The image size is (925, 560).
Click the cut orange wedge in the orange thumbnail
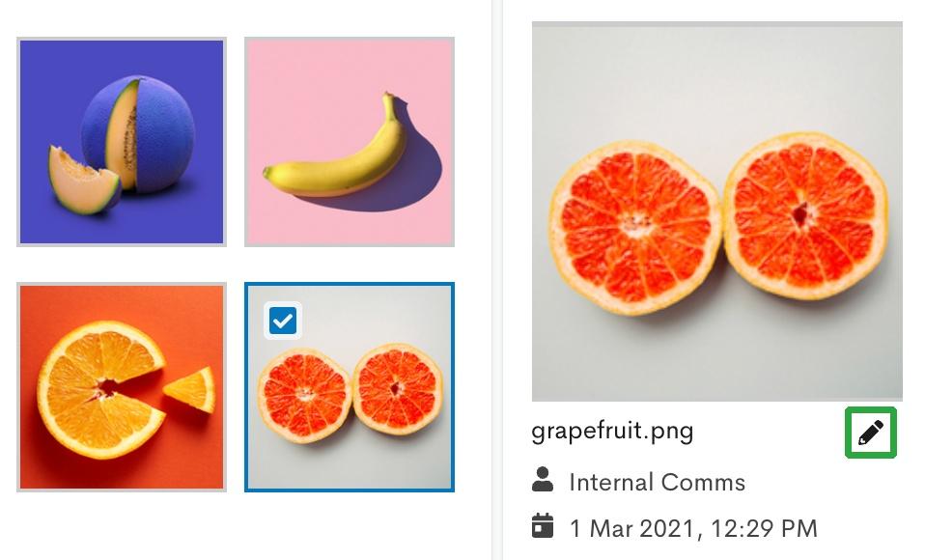[x=190, y=389]
